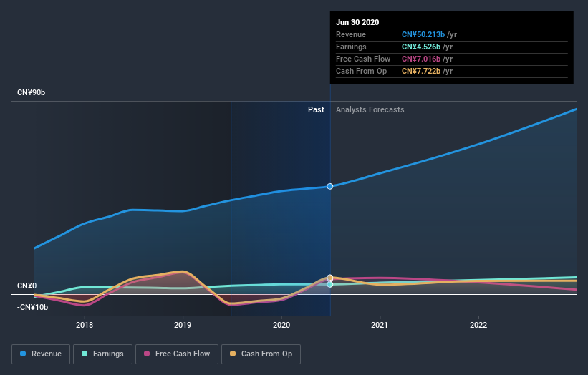Click the teal Earnings data point marker
This screenshot has width=588, height=375.
[330, 284]
